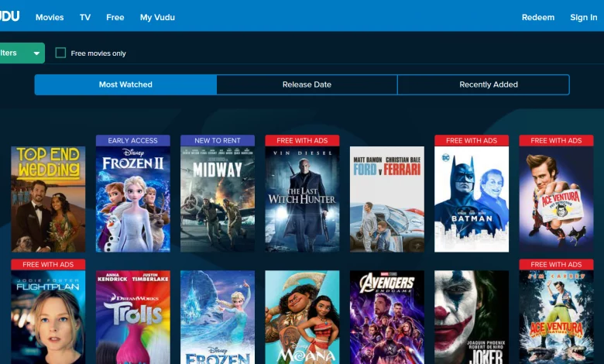
Task: Open the Midway movie poster
Action: [218, 199]
